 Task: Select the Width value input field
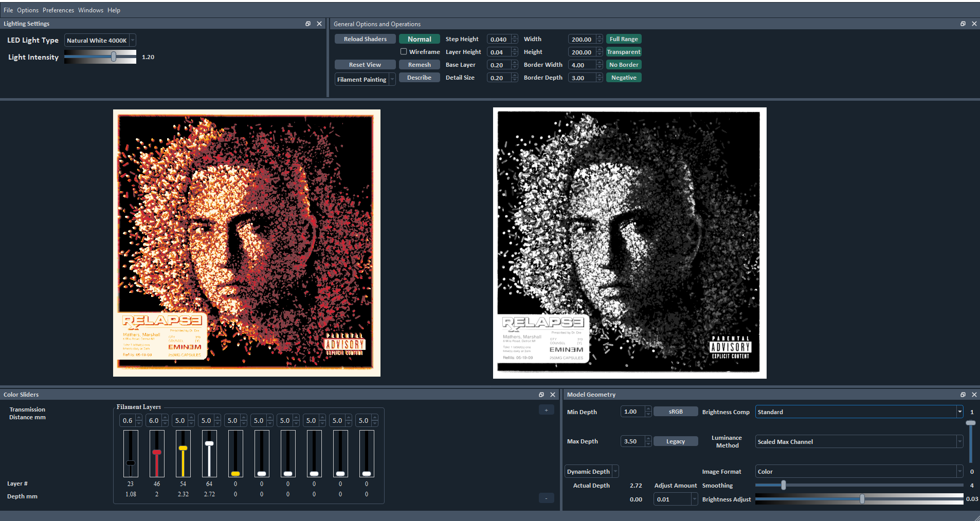click(582, 39)
